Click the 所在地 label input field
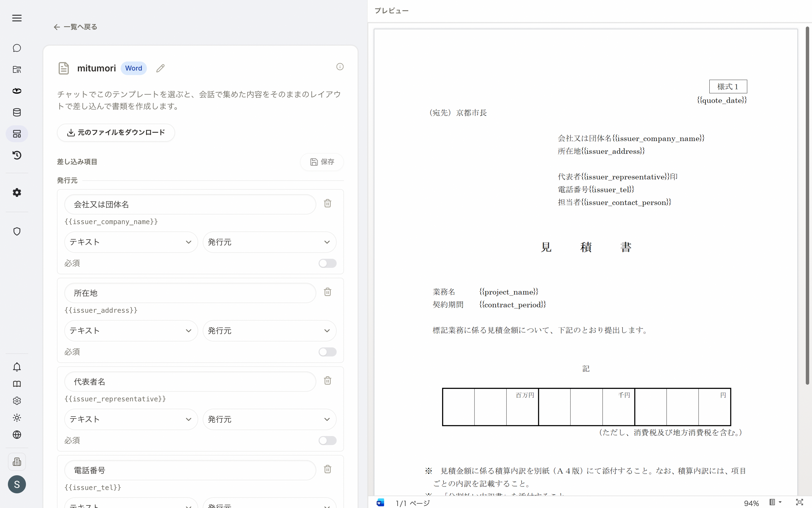Screen dimensions: 812x508 tap(190, 293)
